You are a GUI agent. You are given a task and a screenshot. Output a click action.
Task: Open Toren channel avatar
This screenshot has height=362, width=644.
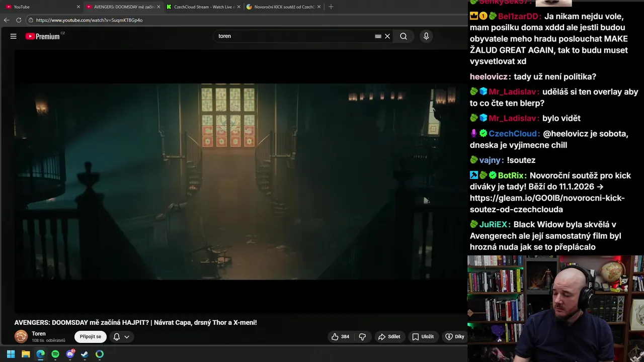[x=21, y=336]
